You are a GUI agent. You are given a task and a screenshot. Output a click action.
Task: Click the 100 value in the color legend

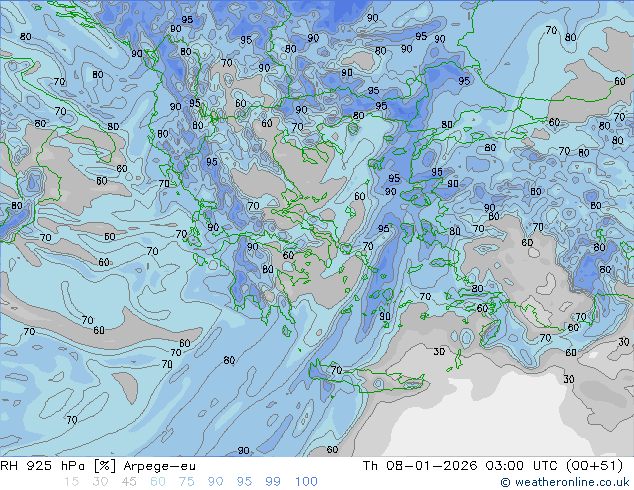click(306, 482)
